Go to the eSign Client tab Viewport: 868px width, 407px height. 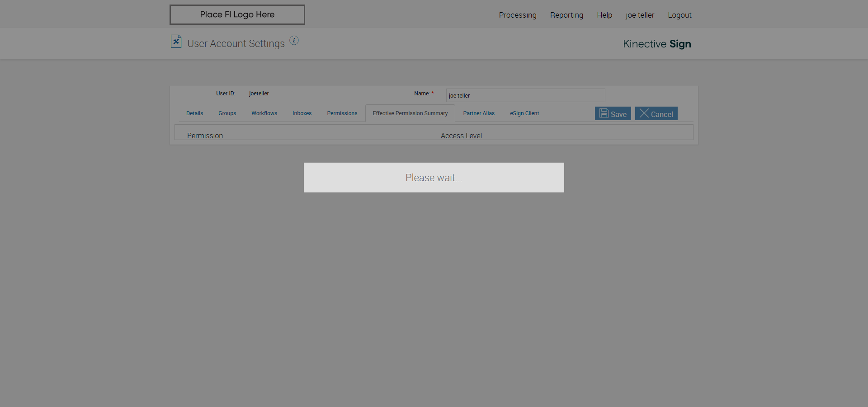pos(524,113)
